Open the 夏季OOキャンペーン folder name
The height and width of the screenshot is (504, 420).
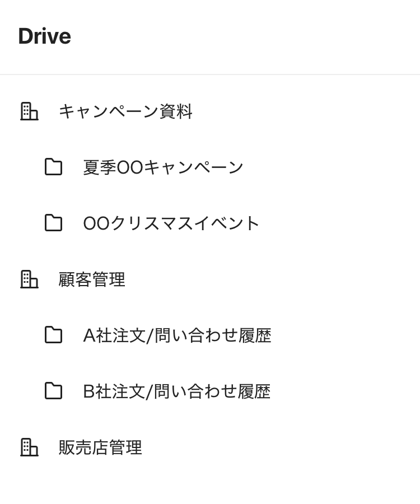click(163, 167)
